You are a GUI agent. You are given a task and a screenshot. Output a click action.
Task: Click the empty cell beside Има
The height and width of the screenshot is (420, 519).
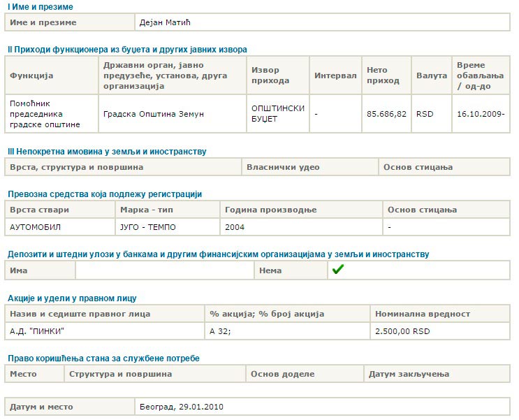[x=164, y=270]
